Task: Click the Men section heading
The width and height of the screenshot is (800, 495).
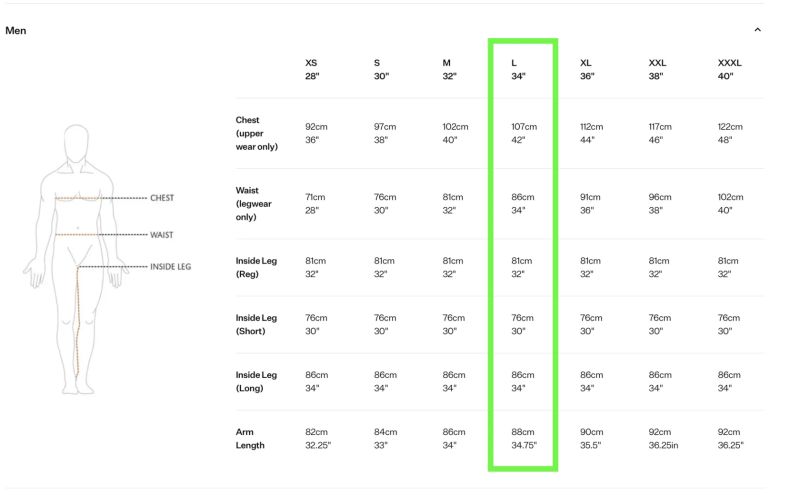Action: (16, 30)
